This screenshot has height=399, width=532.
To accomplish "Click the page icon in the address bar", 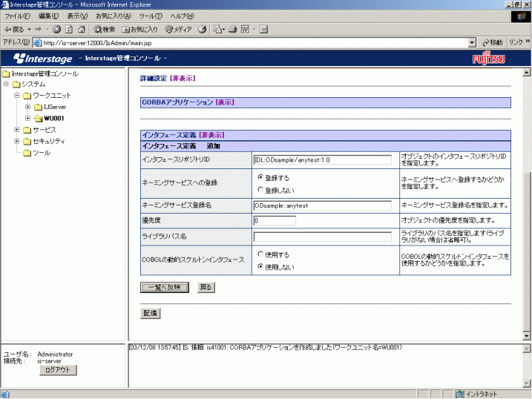I will [38, 43].
